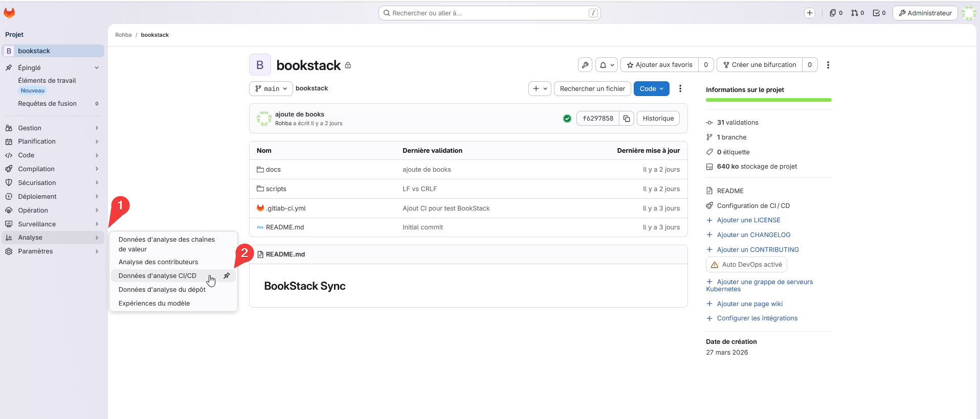Screen dimensions: 980x419
Task: Click the Administrateur button
Action: [x=925, y=13]
